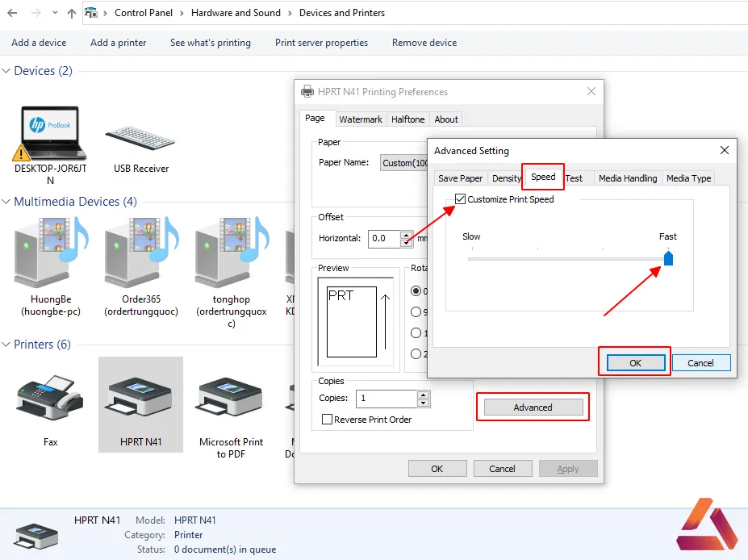Enable Reverse Print Order checkbox
This screenshot has height=560, width=748.
(x=328, y=420)
